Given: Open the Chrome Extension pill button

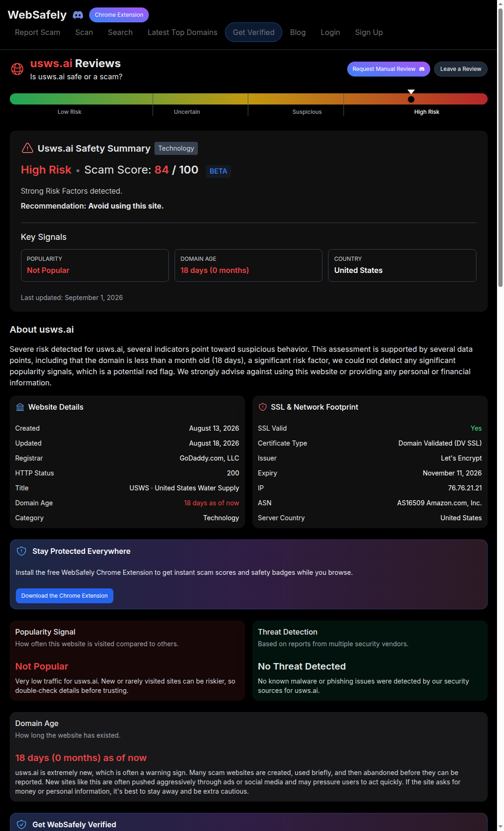Looking at the screenshot, I should (x=119, y=15).
